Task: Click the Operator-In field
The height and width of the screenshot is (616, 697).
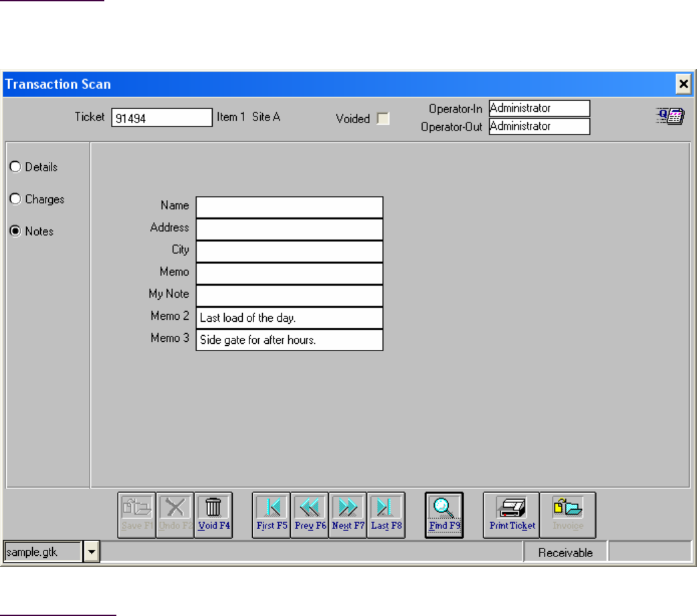Action: 539,108
